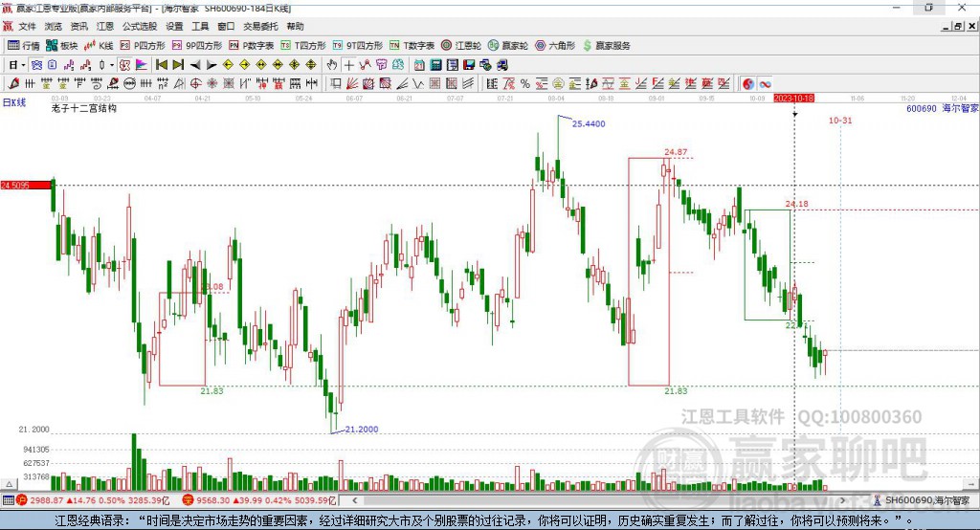The height and width of the screenshot is (530, 980).
Task: Click the calendar date icon
Action: 419,65
